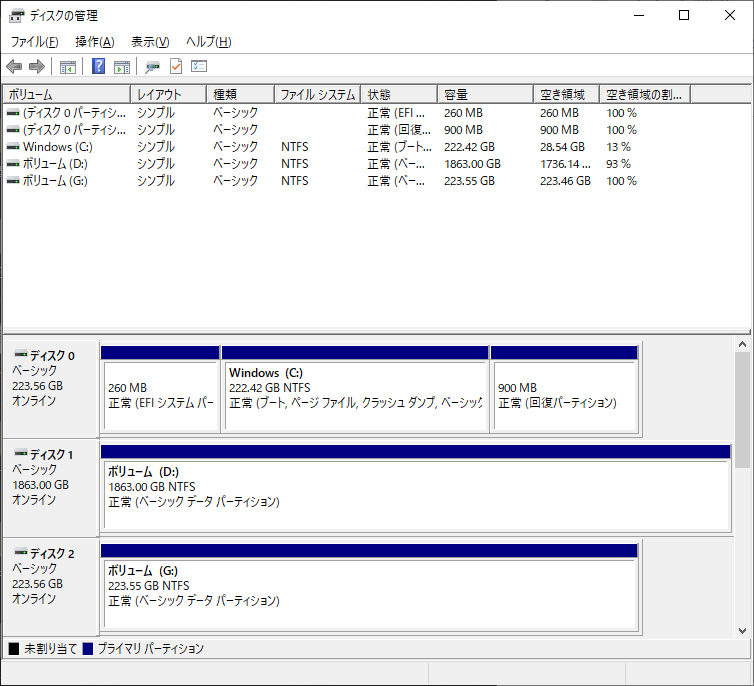Toggle the action pane toolbar icon
Viewport: 754px width, 686px height.
(122, 66)
